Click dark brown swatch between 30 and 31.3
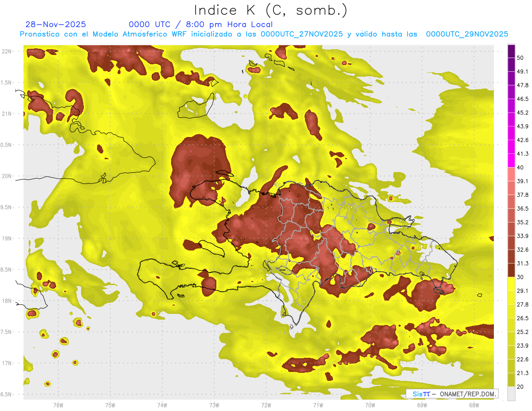The width and height of the screenshot is (532, 411). pyautogui.click(x=511, y=270)
